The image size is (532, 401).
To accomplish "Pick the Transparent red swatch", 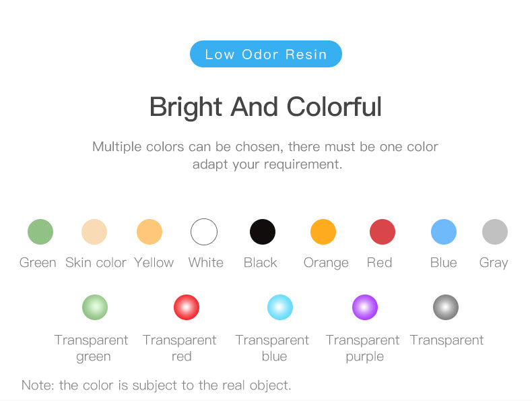I will (187, 307).
